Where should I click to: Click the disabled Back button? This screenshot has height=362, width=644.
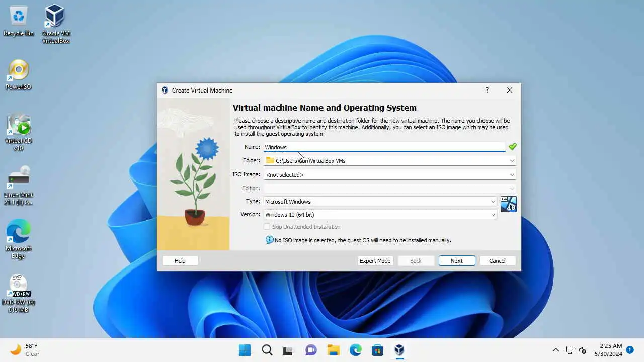416,260
